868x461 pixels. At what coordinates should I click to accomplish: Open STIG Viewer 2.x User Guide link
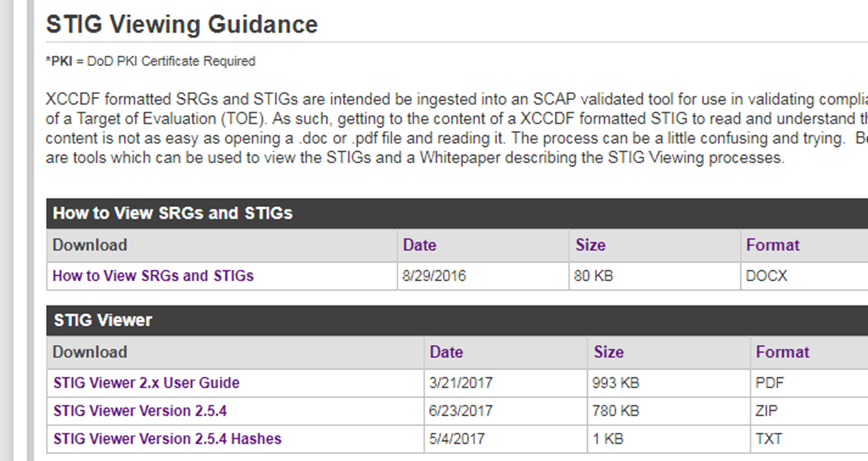point(146,383)
